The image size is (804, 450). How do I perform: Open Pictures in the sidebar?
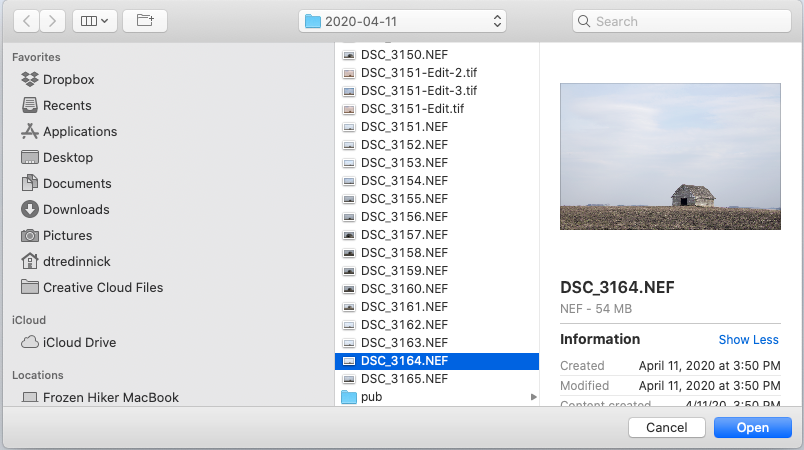pyautogui.click(x=56, y=236)
